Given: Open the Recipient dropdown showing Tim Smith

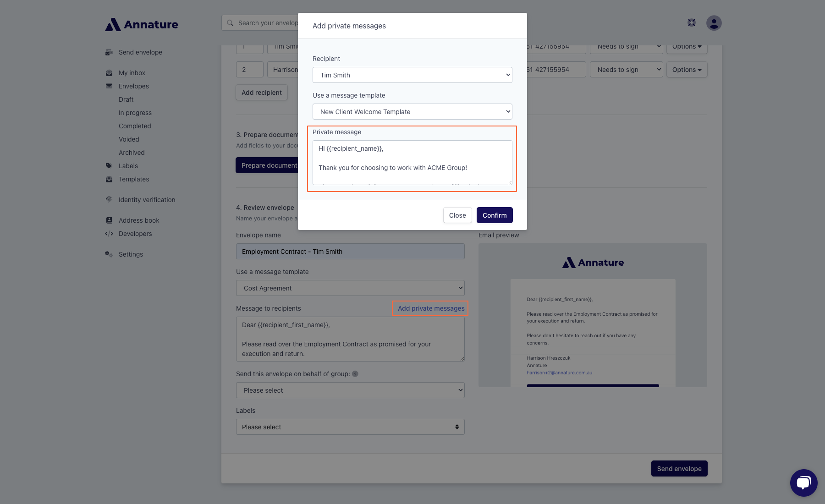Looking at the screenshot, I should tap(412, 75).
